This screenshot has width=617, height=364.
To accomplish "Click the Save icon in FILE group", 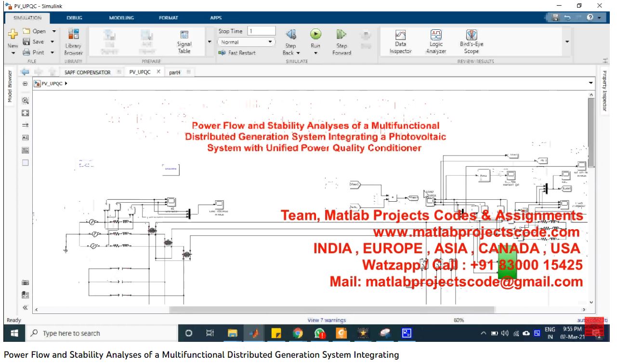I will tap(27, 42).
